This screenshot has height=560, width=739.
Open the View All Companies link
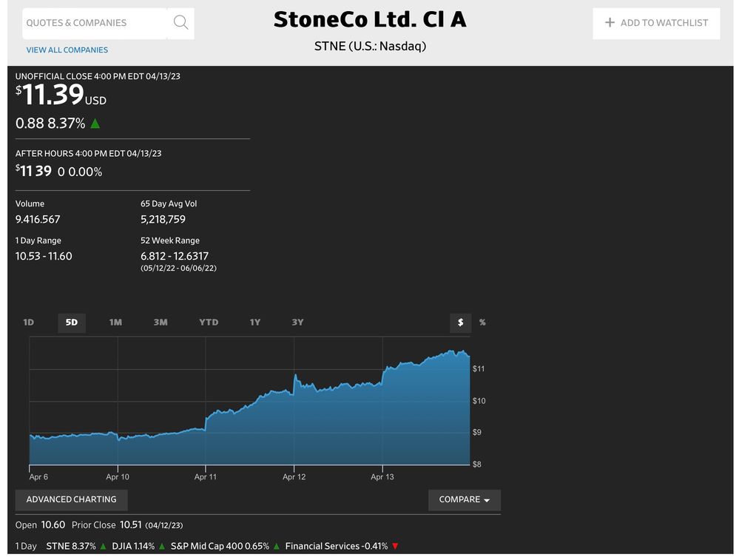tap(67, 50)
